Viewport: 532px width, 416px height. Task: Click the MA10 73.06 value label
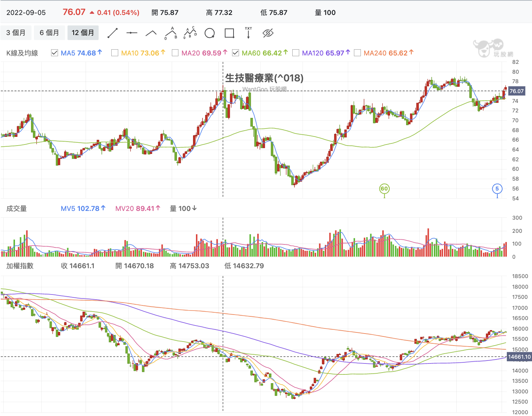pyautogui.click(x=143, y=53)
